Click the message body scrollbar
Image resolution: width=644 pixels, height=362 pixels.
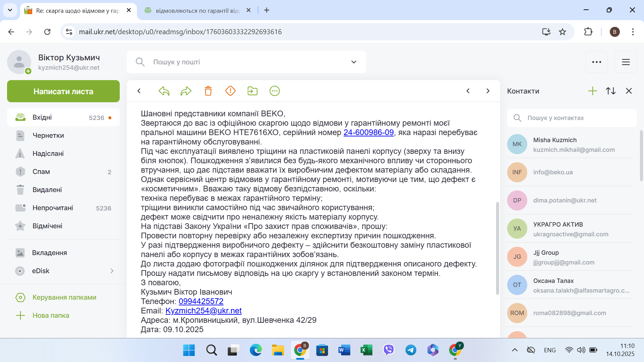click(497, 248)
